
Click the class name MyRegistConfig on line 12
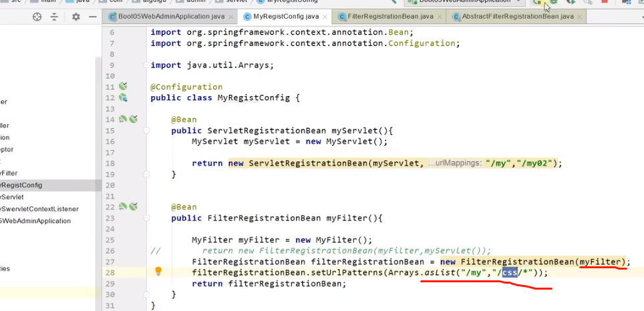[x=253, y=98]
